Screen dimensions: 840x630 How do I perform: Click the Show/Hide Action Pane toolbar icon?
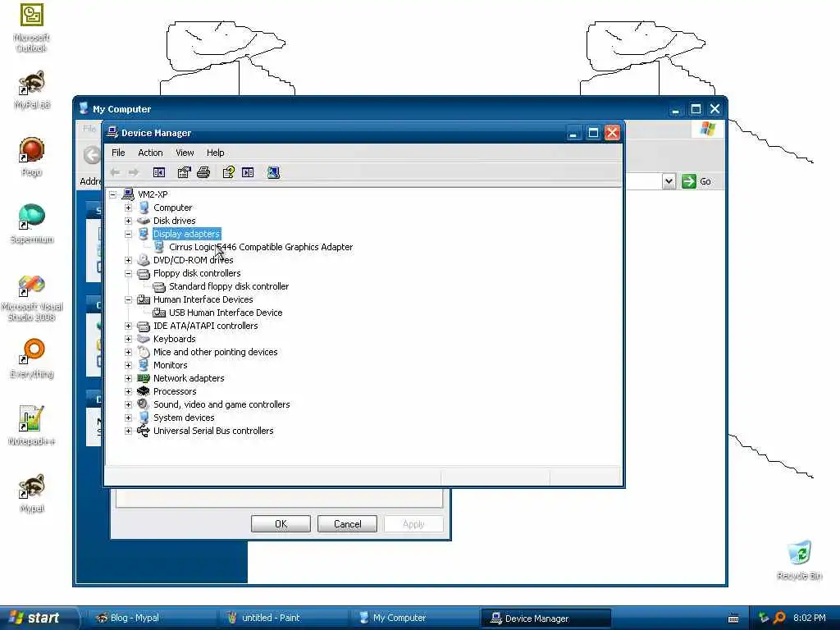tap(248, 172)
